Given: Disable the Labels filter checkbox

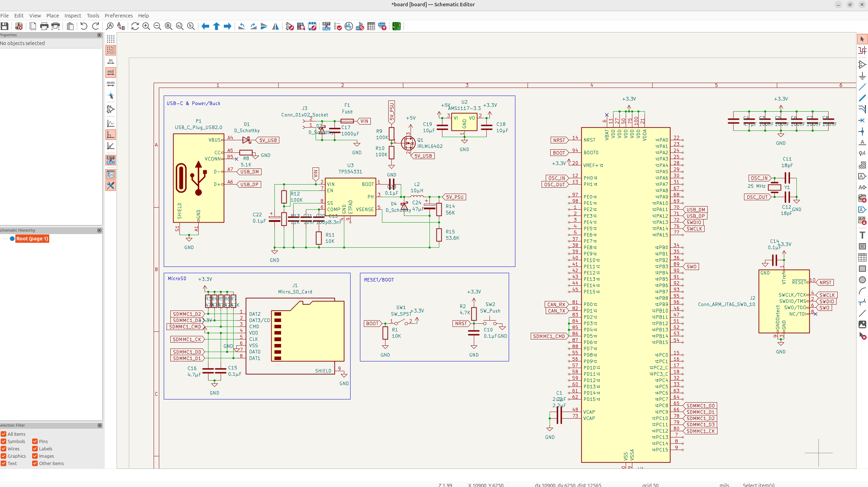Looking at the screenshot, I should [35, 449].
